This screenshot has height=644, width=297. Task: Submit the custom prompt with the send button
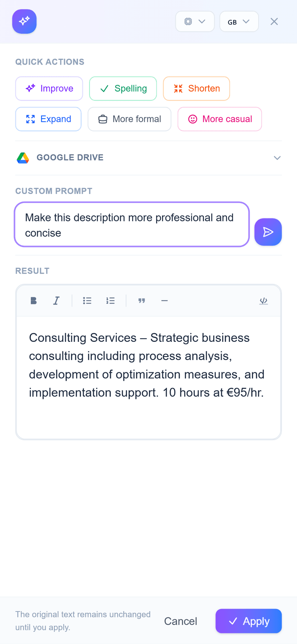pyautogui.click(x=268, y=232)
